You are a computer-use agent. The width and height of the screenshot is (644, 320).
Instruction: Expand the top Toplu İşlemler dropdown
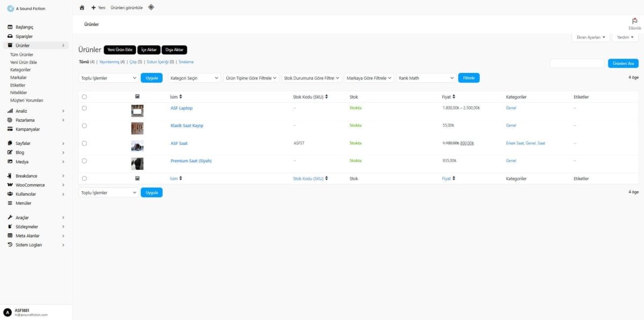[108, 78]
